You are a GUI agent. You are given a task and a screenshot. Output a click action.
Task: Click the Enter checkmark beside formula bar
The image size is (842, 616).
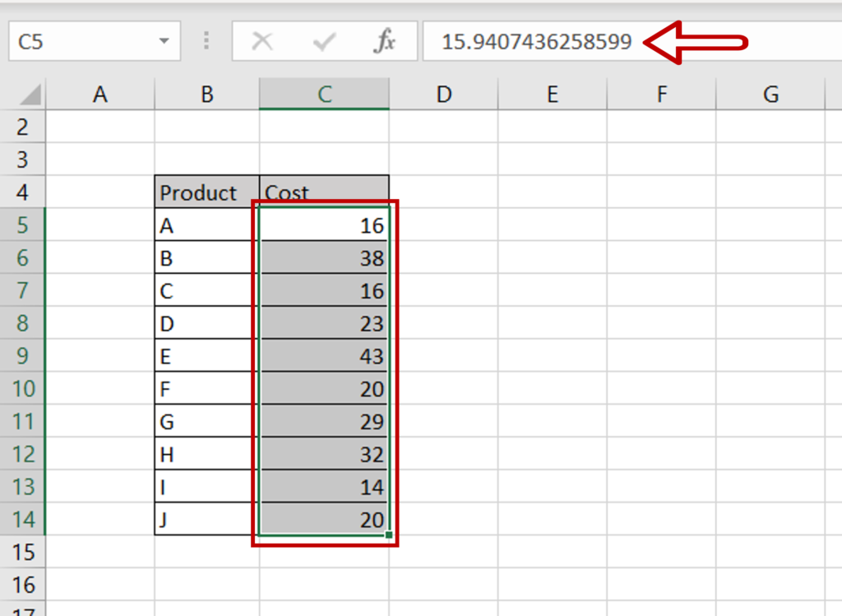(x=324, y=42)
